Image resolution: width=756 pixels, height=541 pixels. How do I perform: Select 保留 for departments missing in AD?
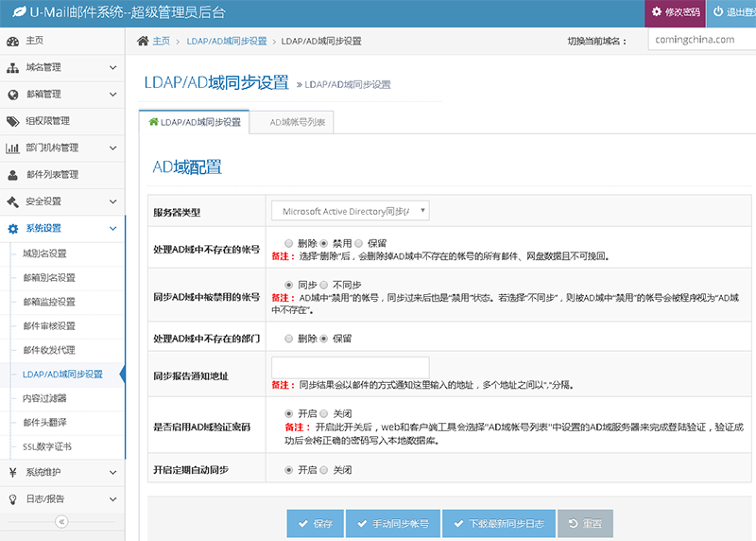pyautogui.click(x=324, y=339)
